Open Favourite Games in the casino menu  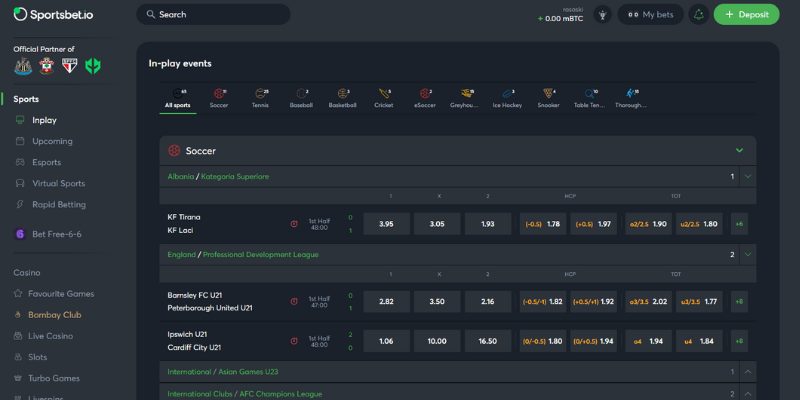[61, 294]
